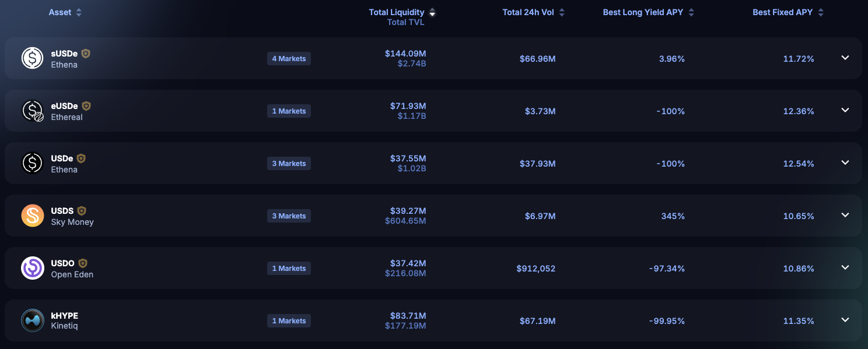Click the 10.86% fixed APY
This screenshot has height=349, width=868.
pyautogui.click(x=799, y=269)
